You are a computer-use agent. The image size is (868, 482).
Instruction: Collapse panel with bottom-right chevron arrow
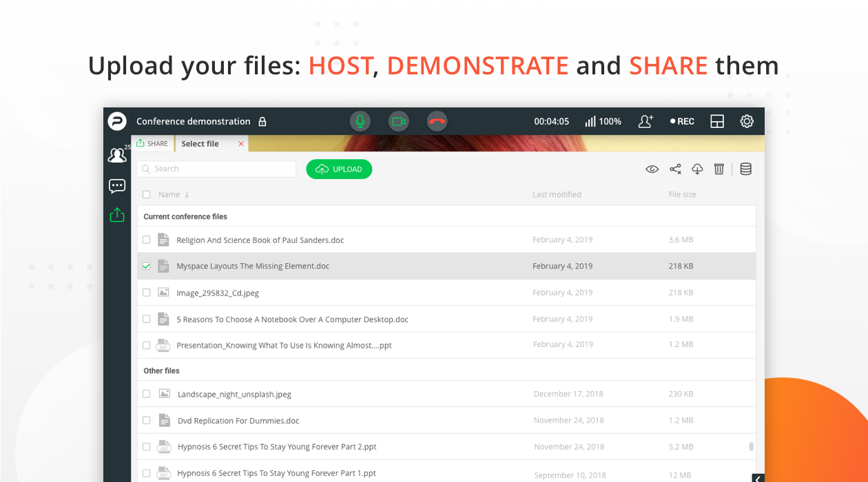[758, 478]
